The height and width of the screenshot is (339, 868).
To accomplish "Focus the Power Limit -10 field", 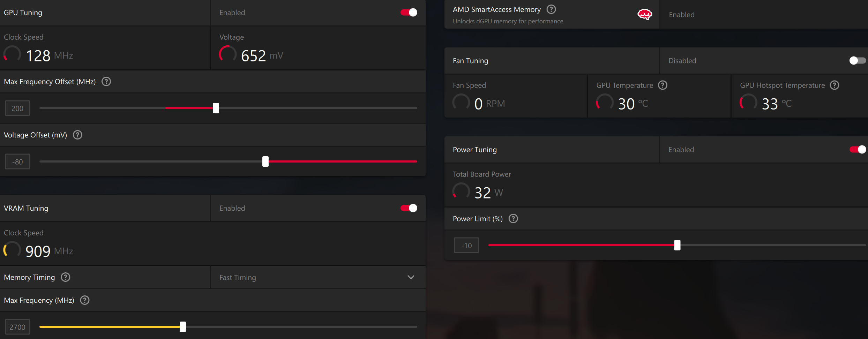I will point(466,245).
